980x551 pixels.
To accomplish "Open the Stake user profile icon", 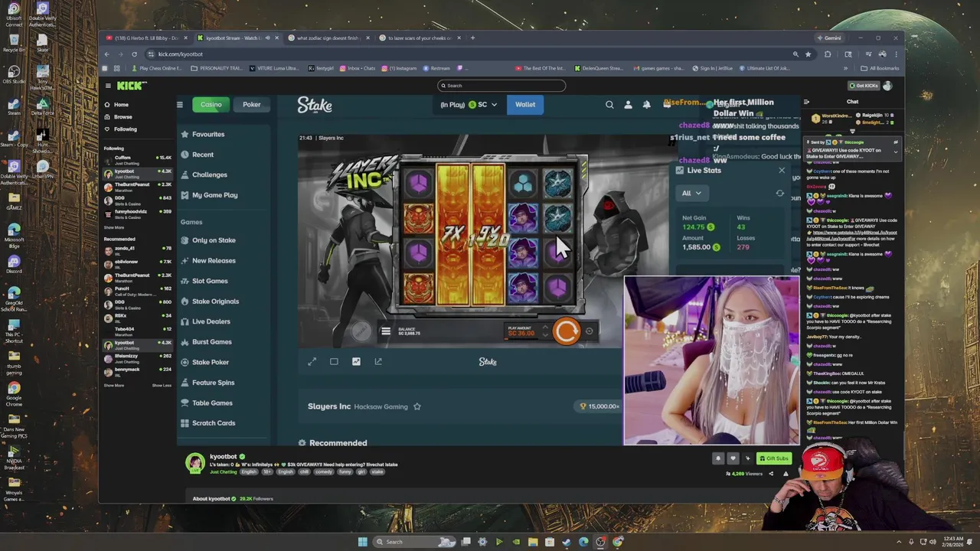I will click(628, 105).
